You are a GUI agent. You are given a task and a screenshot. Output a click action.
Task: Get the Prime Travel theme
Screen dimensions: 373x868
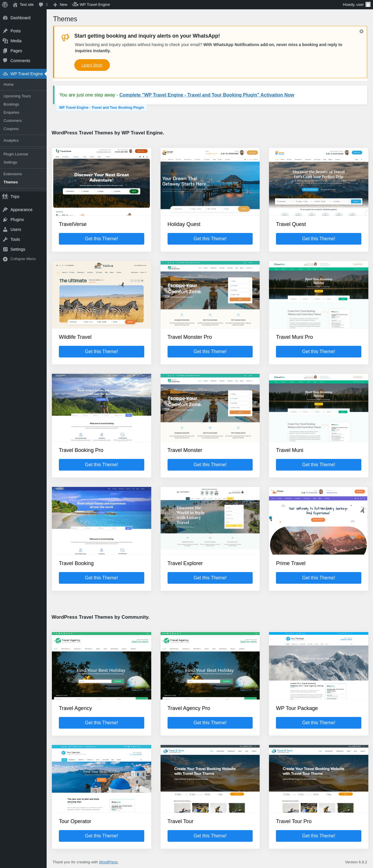(319, 578)
